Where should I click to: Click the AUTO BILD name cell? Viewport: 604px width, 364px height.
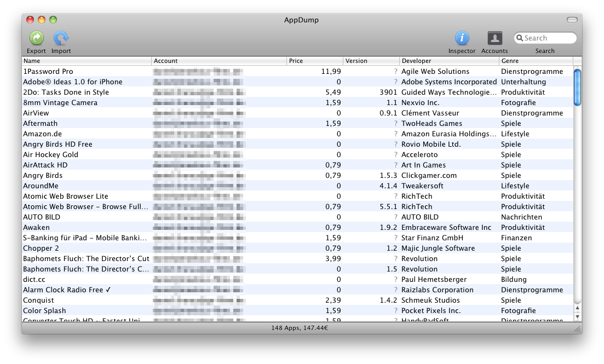tap(42, 217)
